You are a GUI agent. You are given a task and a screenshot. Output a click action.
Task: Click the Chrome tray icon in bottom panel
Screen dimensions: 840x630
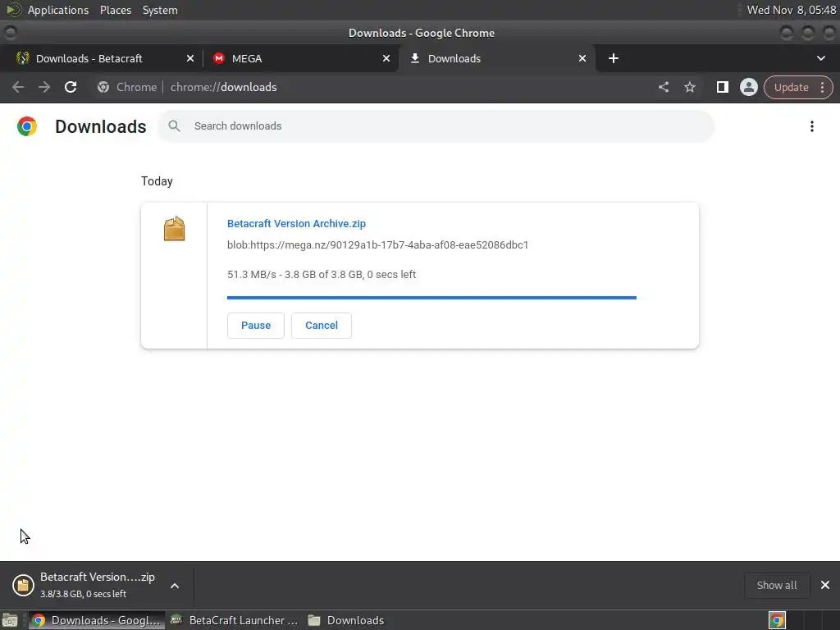(778, 620)
